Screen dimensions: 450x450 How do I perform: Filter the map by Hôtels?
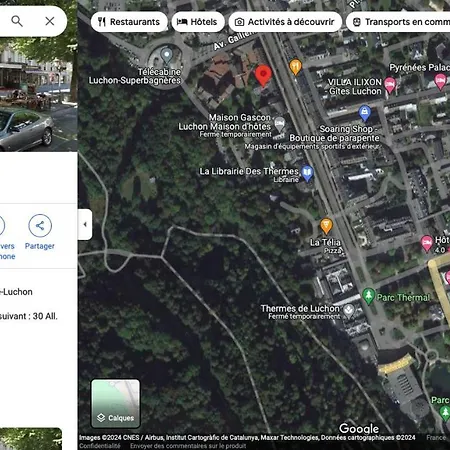click(198, 22)
